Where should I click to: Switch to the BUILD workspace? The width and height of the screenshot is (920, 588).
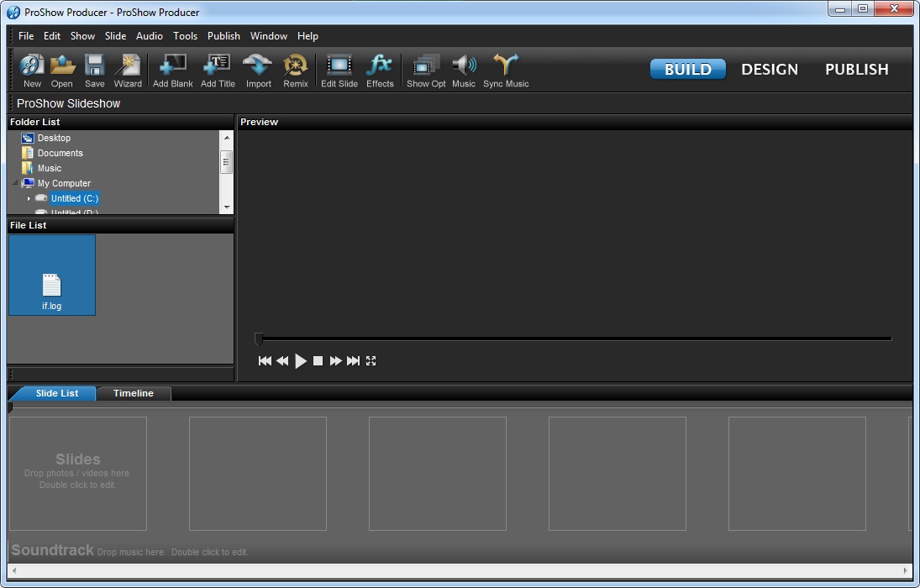[x=687, y=69]
